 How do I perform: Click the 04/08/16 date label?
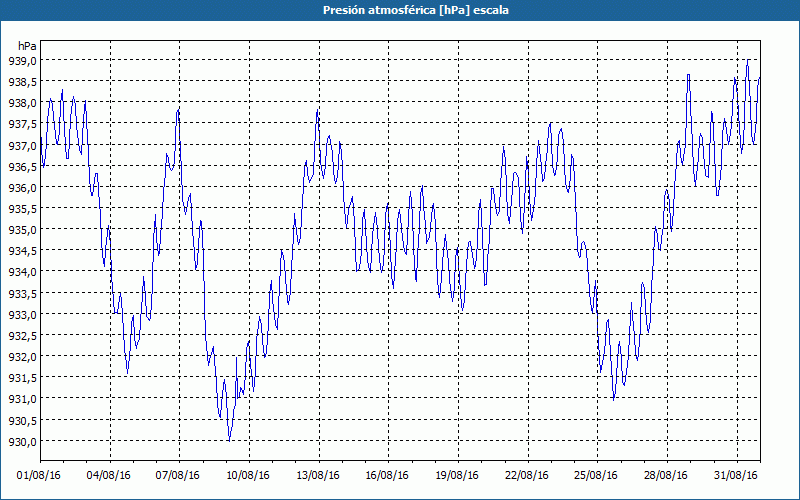pos(109,475)
